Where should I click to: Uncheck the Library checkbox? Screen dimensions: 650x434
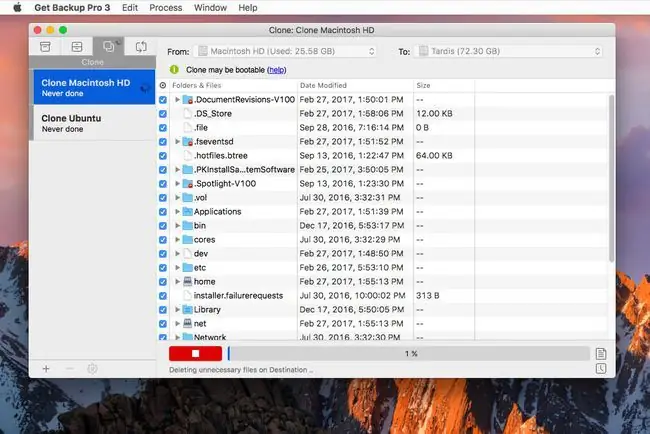pyautogui.click(x=163, y=310)
